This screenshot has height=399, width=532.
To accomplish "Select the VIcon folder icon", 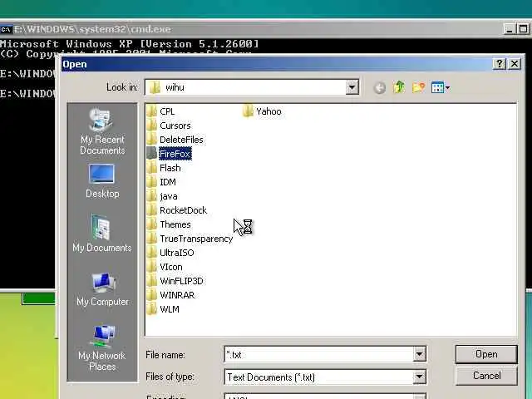I will point(151,267).
